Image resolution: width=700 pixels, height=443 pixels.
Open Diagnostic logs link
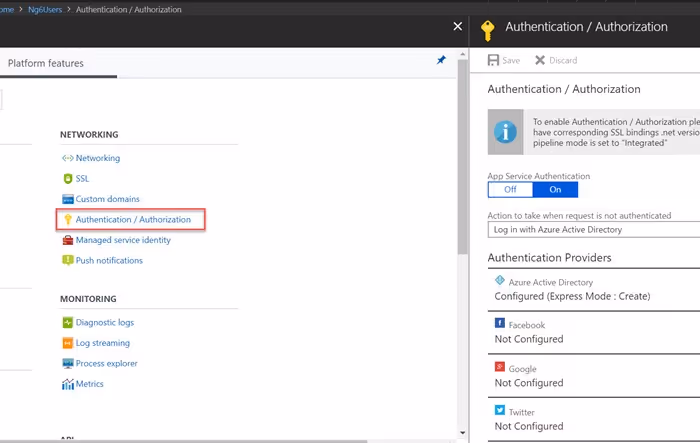point(105,322)
